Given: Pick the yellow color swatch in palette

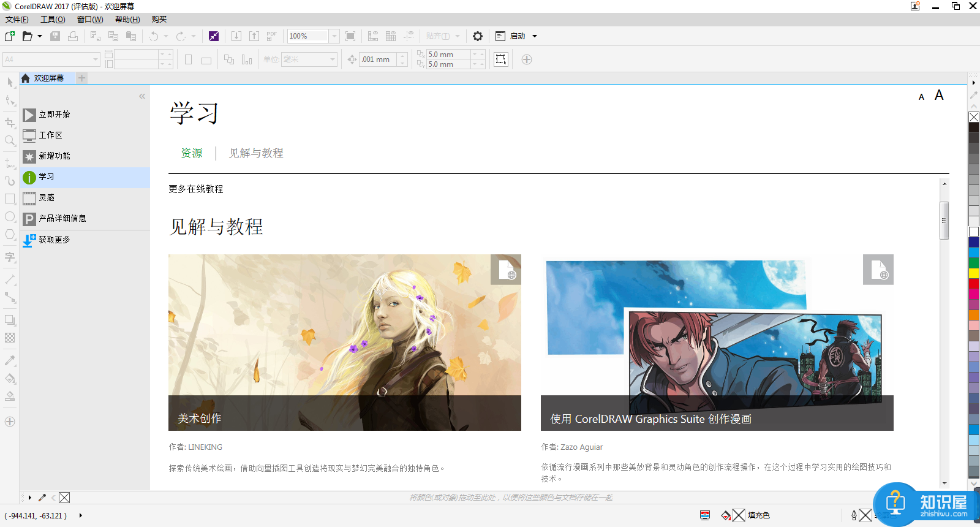Looking at the screenshot, I should (974, 273).
